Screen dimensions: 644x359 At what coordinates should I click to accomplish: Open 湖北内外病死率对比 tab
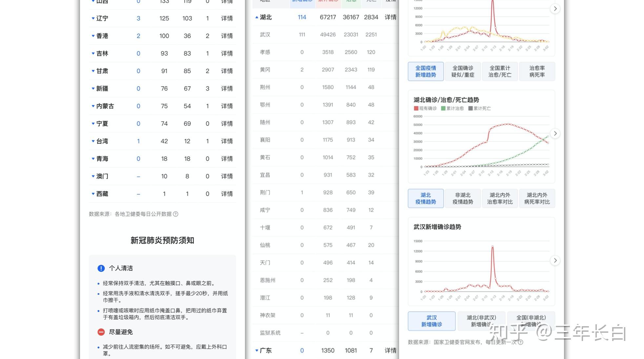click(537, 198)
